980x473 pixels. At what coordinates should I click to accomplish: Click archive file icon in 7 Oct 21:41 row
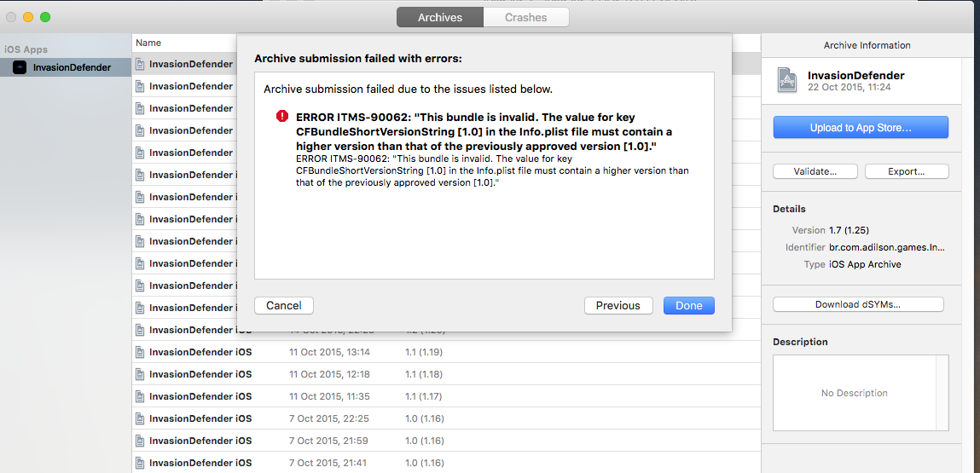pyautogui.click(x=140, y=463)
